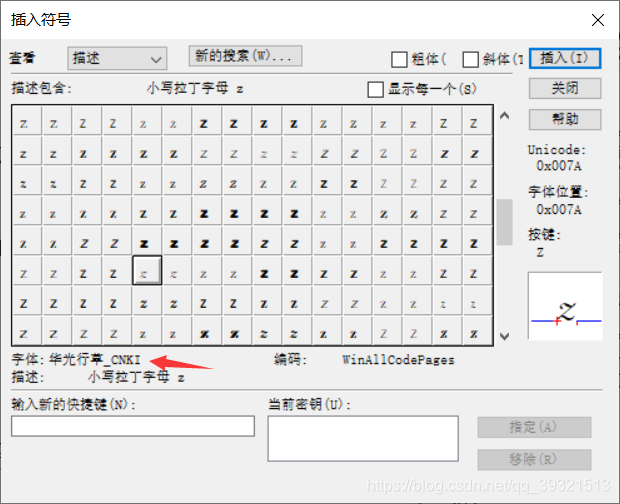This screenshot has height=504, width=620.
Task: Click the 新的搜索(W)... button
Action: click(245, 56)
